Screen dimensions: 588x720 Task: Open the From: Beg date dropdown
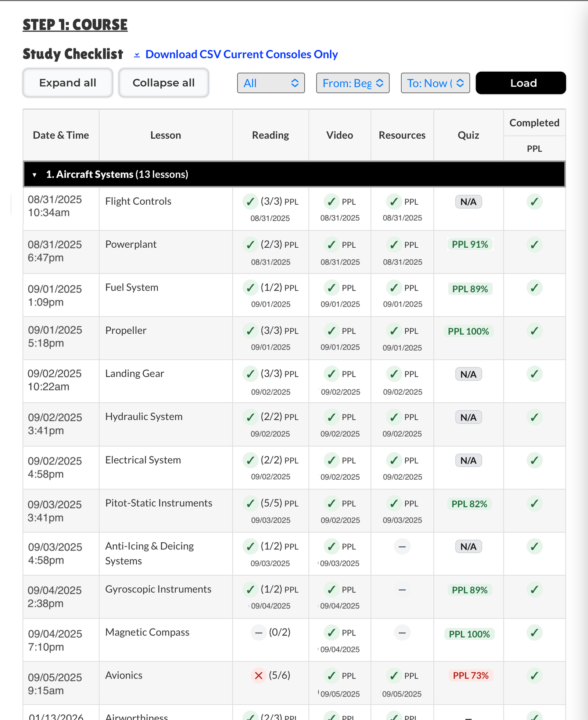point(352,83)
